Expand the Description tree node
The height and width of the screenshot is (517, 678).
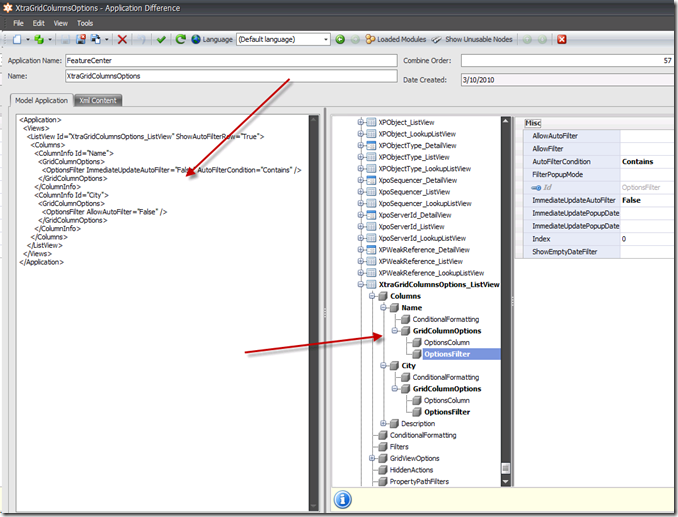point(382,423)
